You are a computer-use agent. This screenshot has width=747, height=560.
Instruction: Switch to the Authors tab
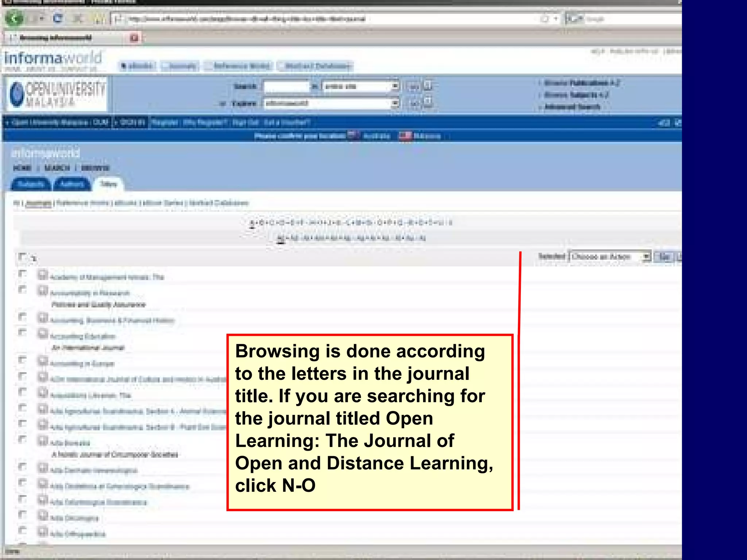tap(72, 184)
